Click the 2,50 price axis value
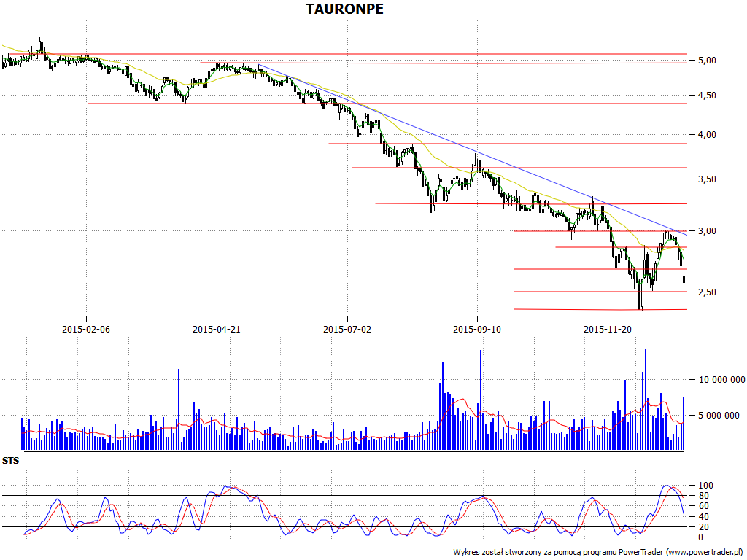The width and height of the screenshot is (747, 560). 707,292
